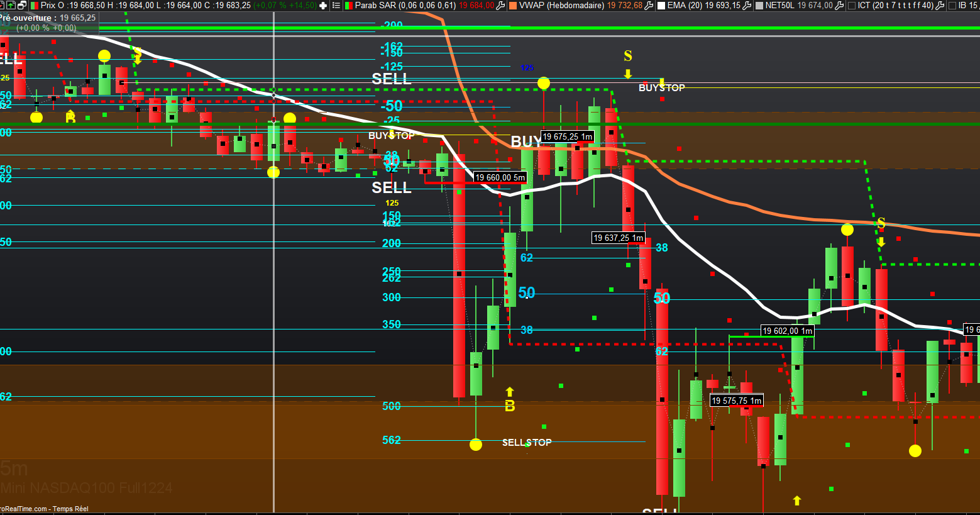This screenshot has width=980, height=515.
Task: Open Parab SAR settings wrench
Action: point(500,5)
